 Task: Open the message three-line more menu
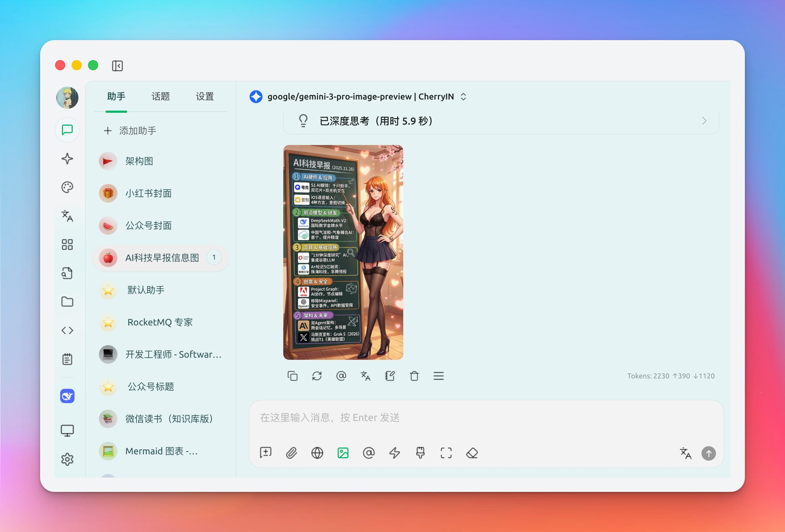pos(439,376)
